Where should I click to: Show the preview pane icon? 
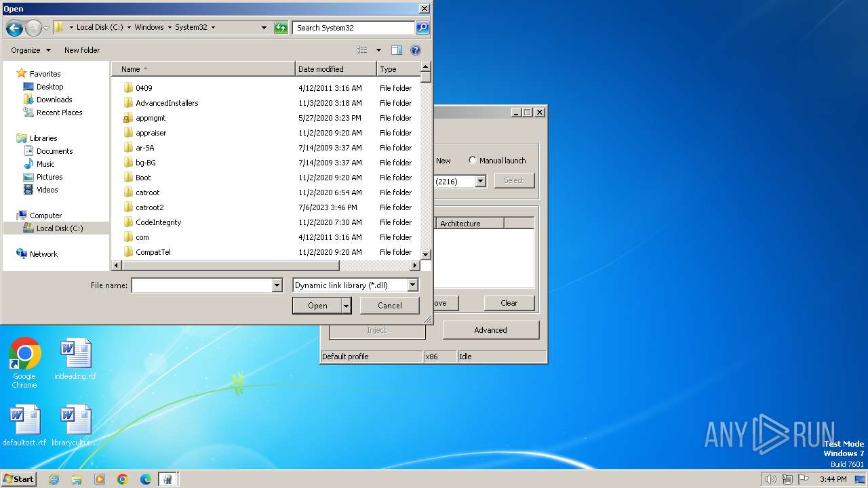397,50
